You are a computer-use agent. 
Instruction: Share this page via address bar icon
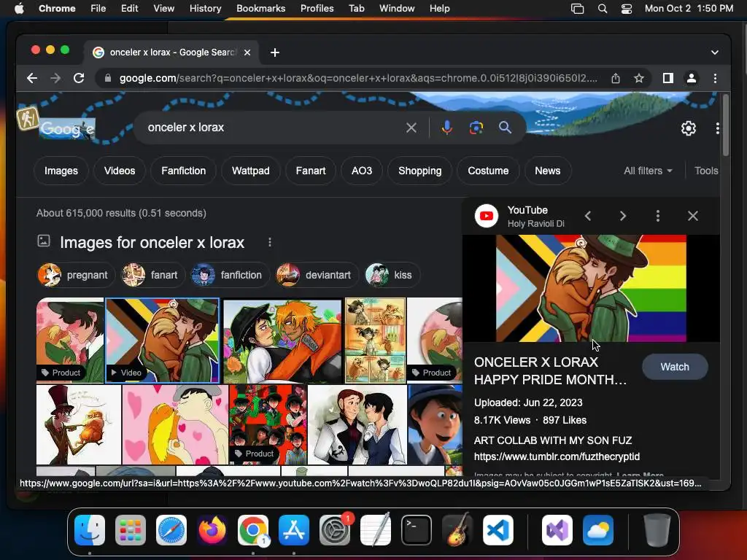(x=616, y=78)
